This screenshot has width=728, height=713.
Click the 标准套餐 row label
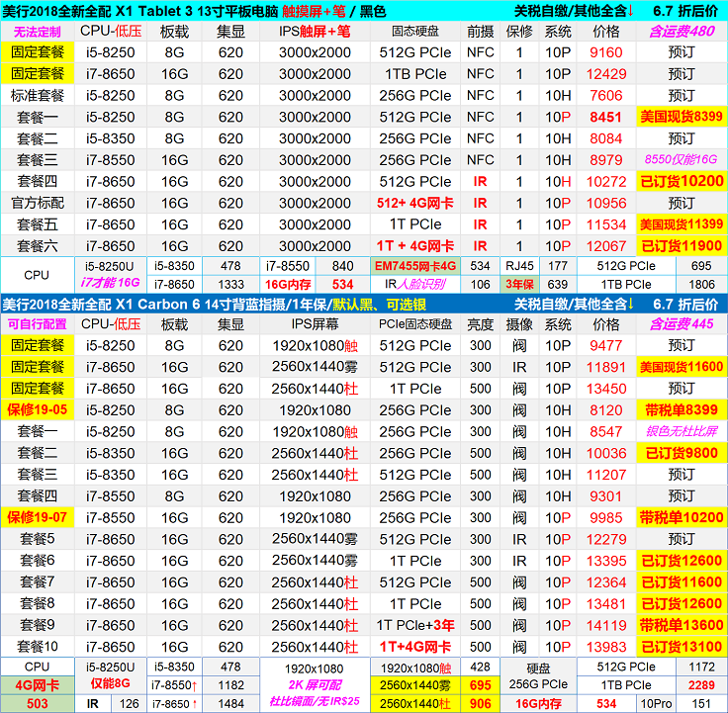coord(38,95)
